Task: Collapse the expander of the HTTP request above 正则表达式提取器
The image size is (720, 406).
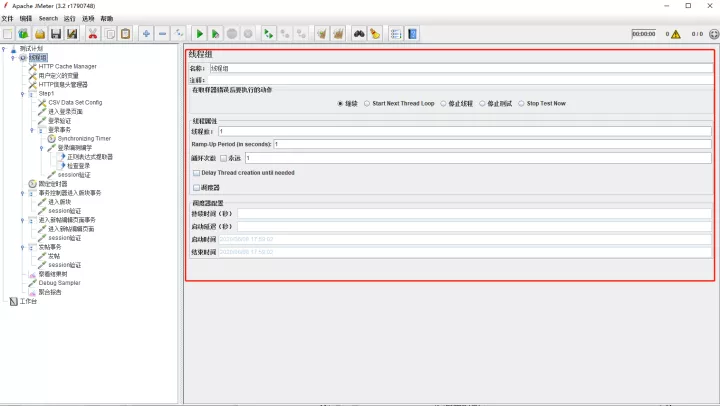Action: click(41, 148)
